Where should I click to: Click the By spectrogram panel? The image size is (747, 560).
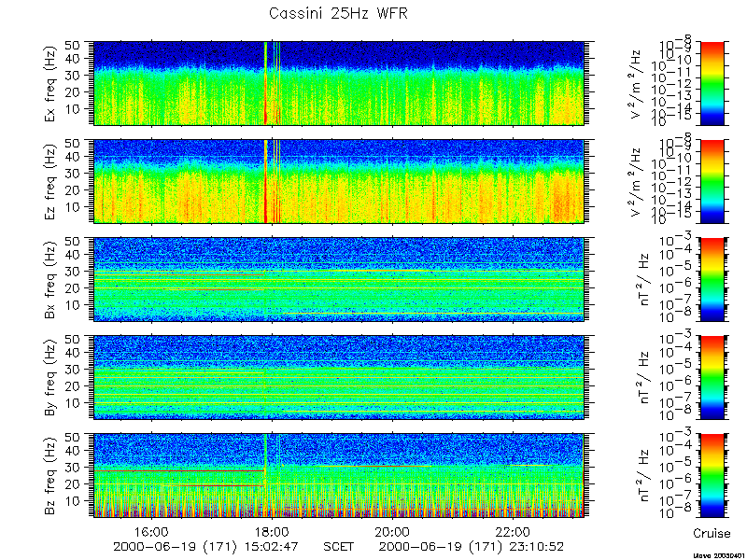pos(339,378)
